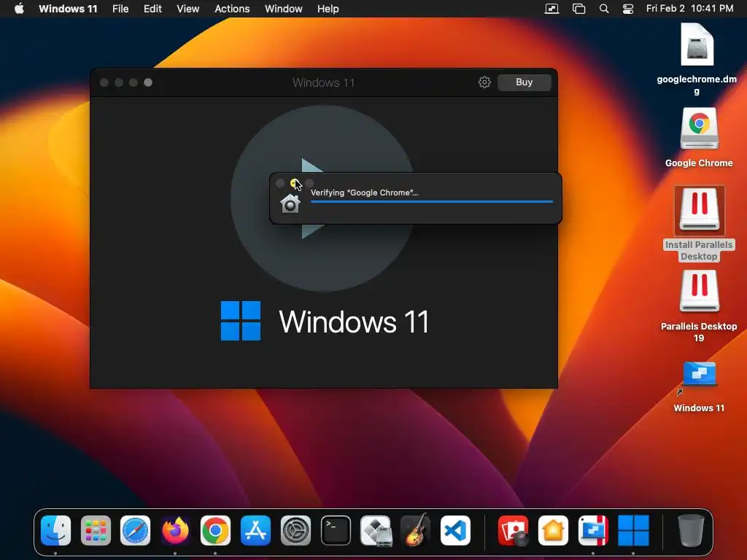Open the Windows 11 app menu
Image resolution: width=747 pixels, height=560 pixels.
(68, 9)
